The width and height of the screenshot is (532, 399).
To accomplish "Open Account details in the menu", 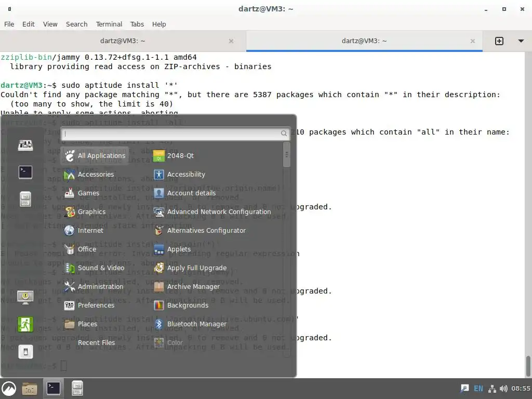I will click(184, 193).
